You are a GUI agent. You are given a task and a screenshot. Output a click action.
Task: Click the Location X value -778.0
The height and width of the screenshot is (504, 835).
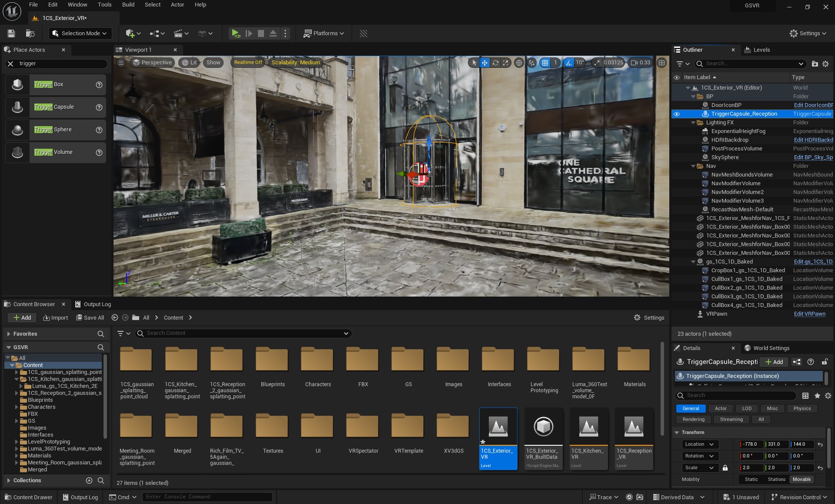(751, 444)
